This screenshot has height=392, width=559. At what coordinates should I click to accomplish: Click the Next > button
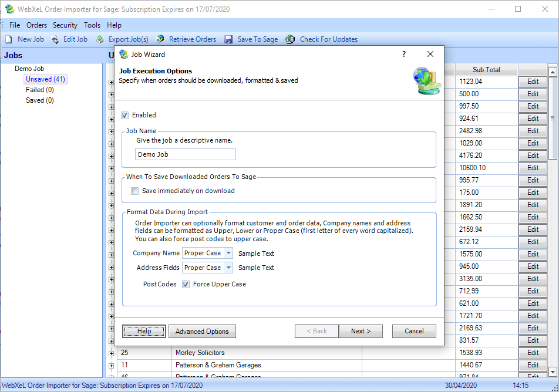click(361, 331)
